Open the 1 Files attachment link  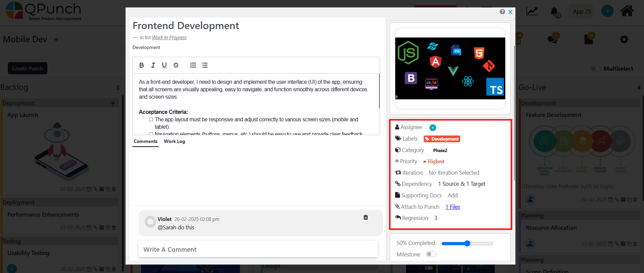click(453, 207)
